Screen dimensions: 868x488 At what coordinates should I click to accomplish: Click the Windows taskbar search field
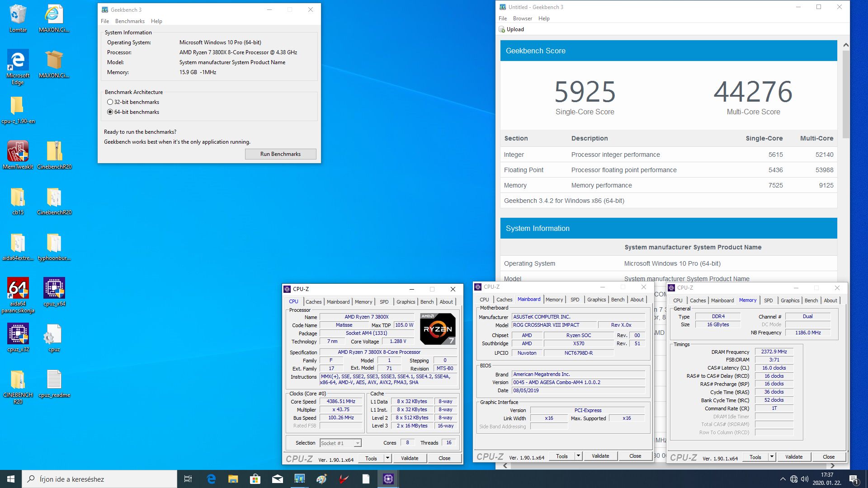[x=99, y=479]
